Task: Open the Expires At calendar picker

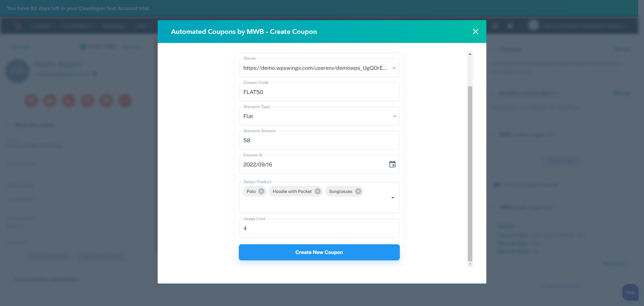Action: click(392, 164)
